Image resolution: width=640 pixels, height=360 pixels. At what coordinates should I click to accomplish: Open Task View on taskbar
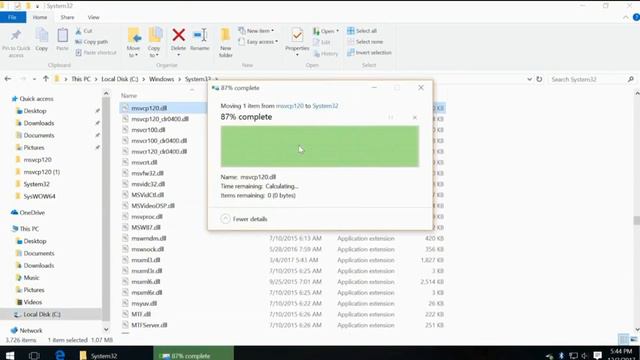(x=34, y=355)
